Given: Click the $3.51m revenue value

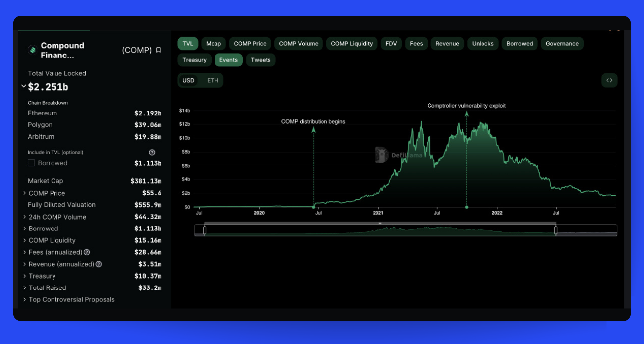Looking at the screenshot, I should (150, 264).
